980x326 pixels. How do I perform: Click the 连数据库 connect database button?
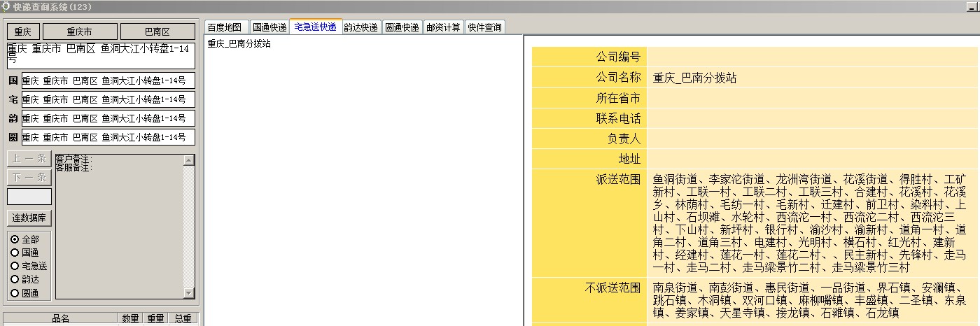(29, 218)
